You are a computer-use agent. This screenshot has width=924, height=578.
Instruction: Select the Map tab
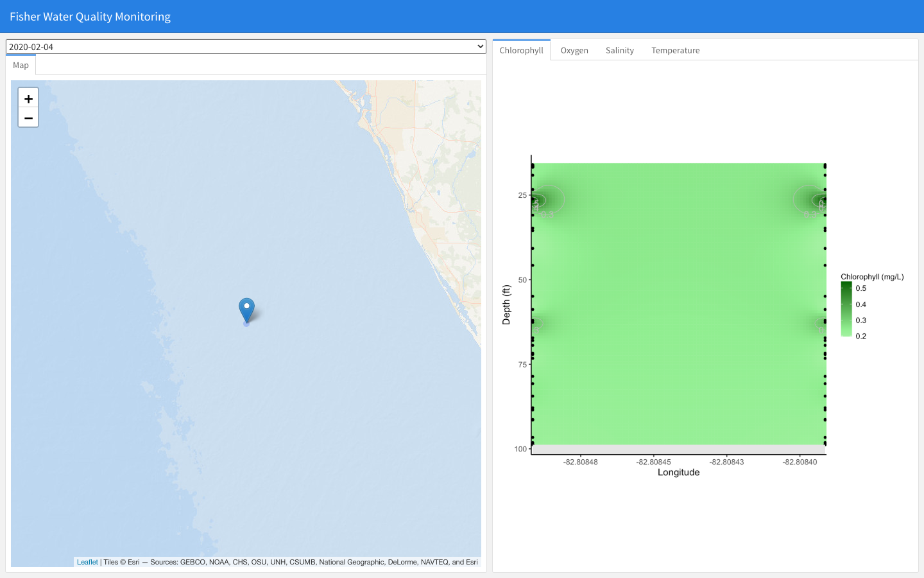(x=21, y=65)
